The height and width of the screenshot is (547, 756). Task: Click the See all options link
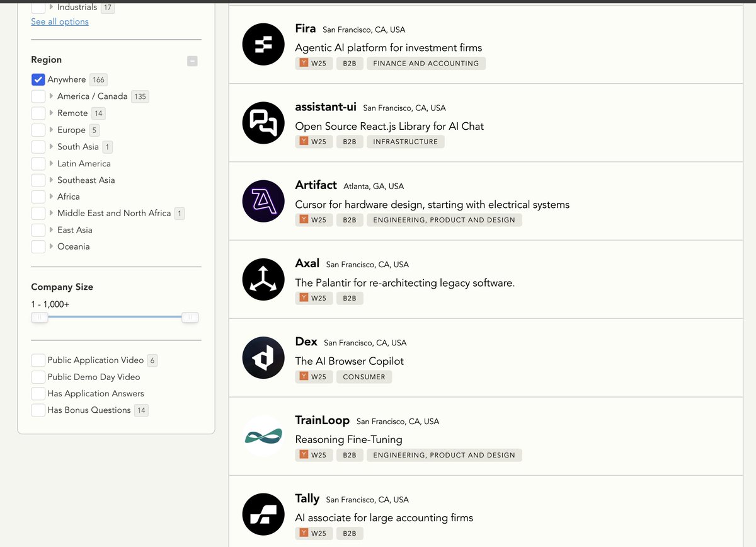click(x=60, y=21)
